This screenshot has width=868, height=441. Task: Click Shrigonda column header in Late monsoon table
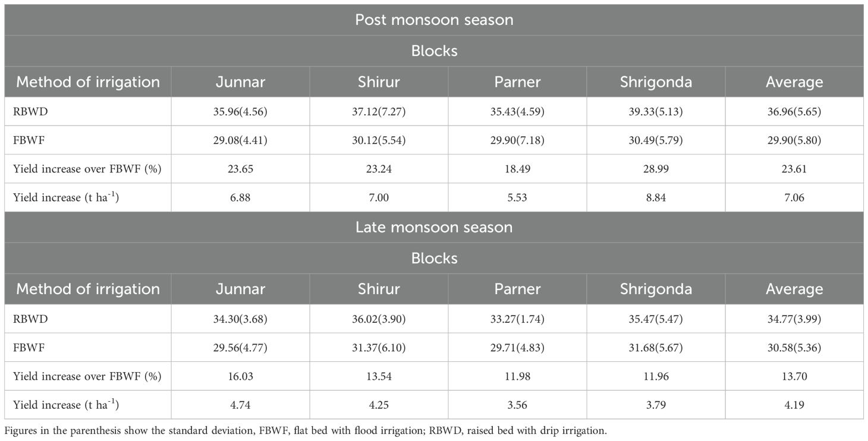tap(656, 289)
